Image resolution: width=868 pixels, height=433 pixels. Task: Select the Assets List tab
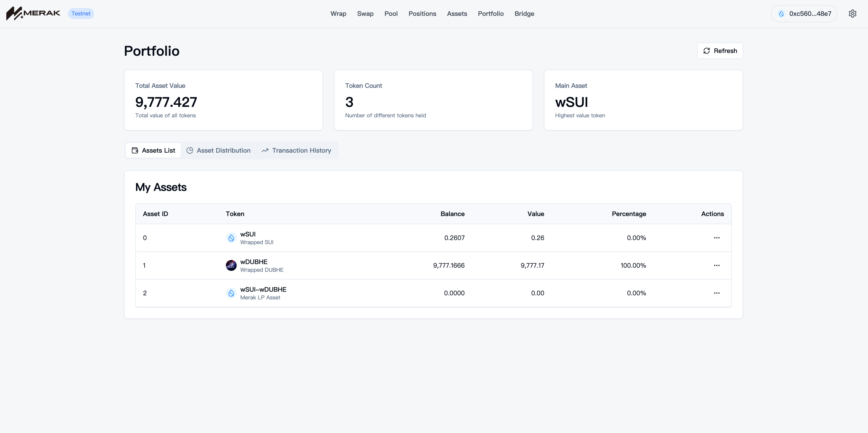tap(153, 150)
